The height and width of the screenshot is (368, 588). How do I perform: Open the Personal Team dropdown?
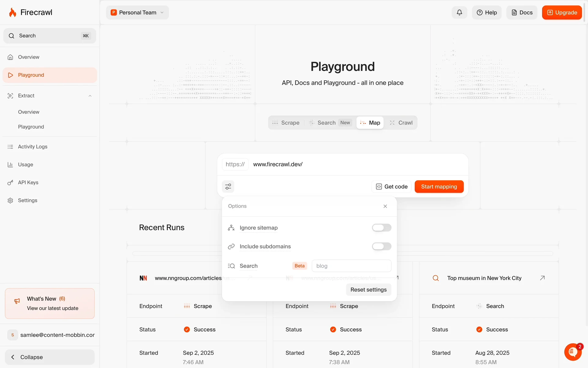coord(138,13)
